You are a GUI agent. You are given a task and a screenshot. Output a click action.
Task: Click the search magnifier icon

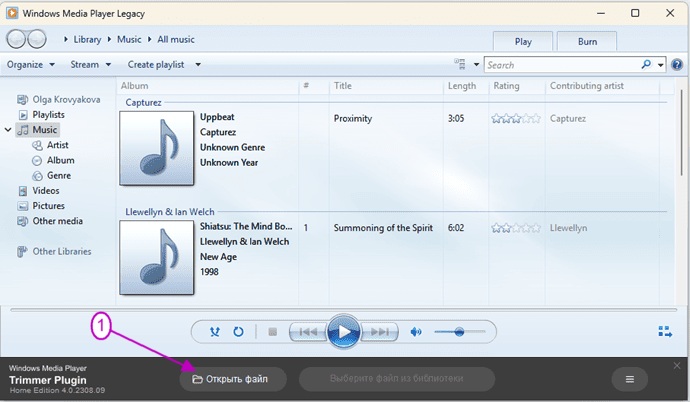point(646,65)
